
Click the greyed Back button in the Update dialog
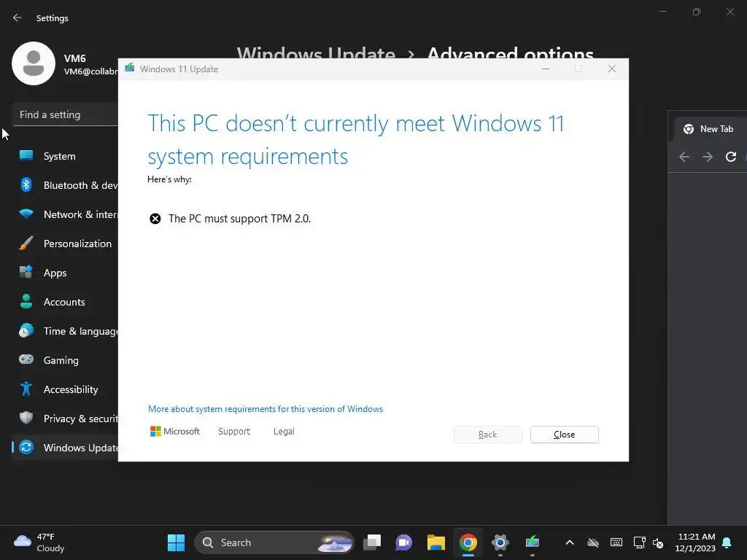tap(487, 435)
